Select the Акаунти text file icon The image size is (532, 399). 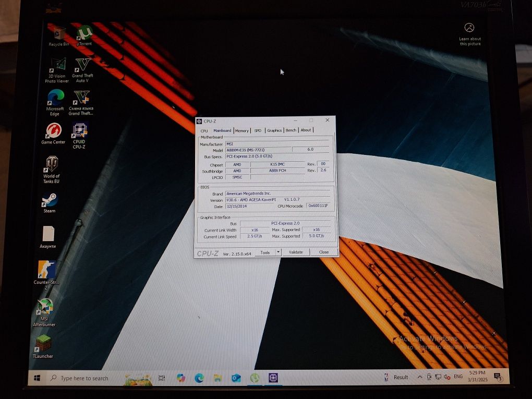48,237
